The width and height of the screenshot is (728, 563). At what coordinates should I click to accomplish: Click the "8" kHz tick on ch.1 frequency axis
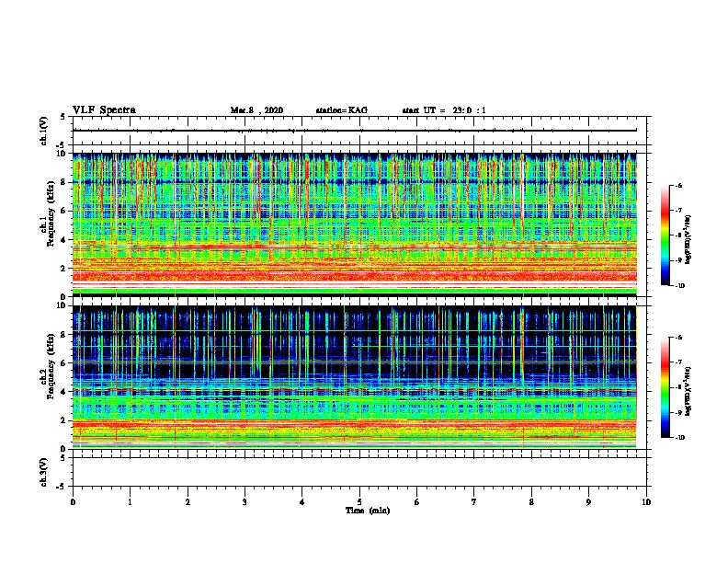(x=63, y=182)
